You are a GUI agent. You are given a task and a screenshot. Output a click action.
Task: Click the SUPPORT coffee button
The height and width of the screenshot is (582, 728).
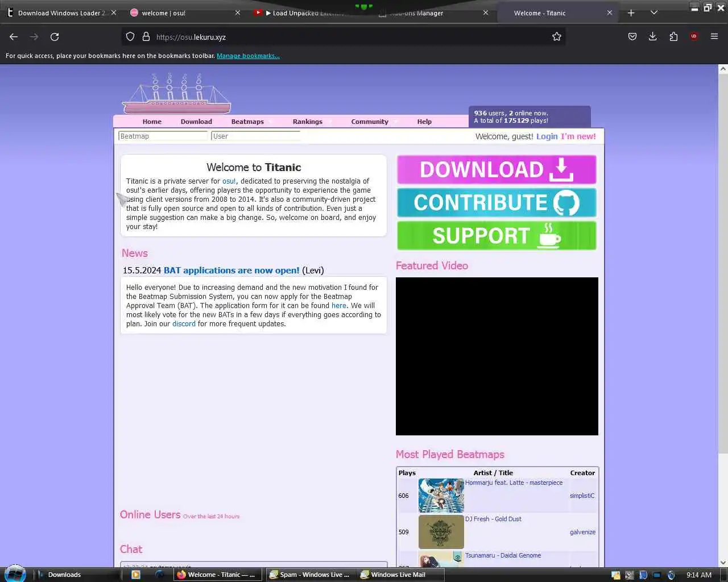[x=497, y=235]
